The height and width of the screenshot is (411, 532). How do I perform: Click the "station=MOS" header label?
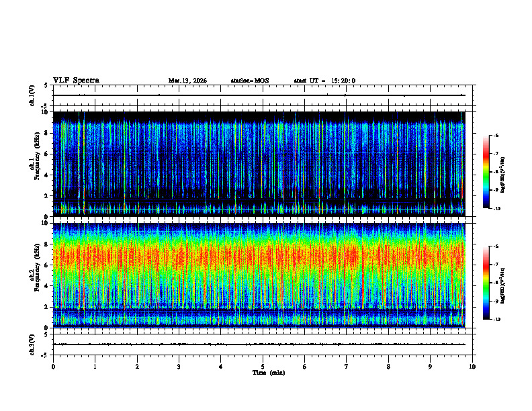(x=250, y=81)
